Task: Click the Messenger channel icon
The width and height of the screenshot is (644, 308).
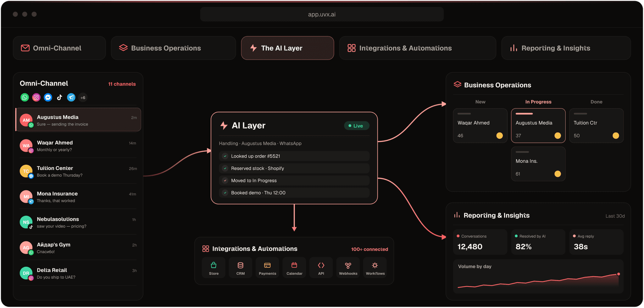Action: pyautogui.click(x=48, y=97)
